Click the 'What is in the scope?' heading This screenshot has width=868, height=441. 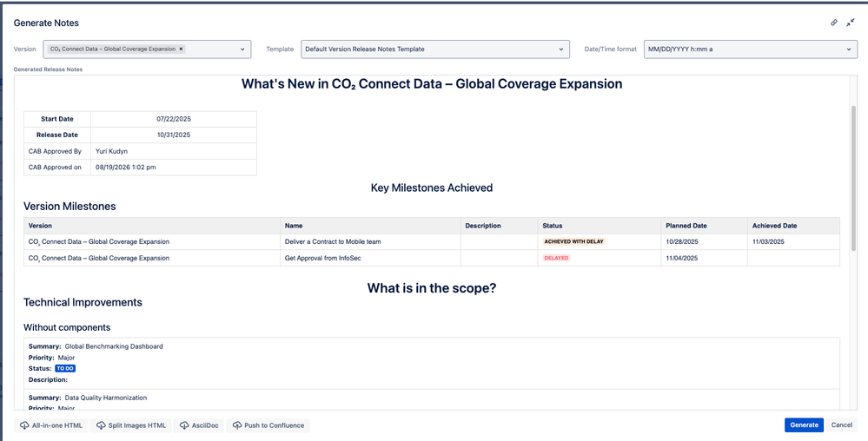pyautogui.click(x=432, y=288)
